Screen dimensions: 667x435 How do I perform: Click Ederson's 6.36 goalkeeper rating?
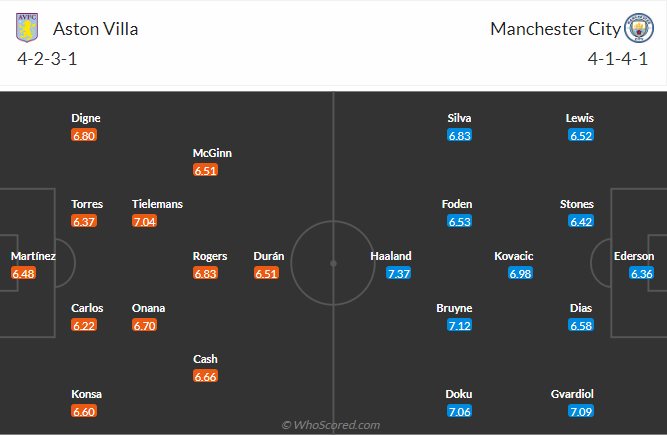(x=642, y=273)
